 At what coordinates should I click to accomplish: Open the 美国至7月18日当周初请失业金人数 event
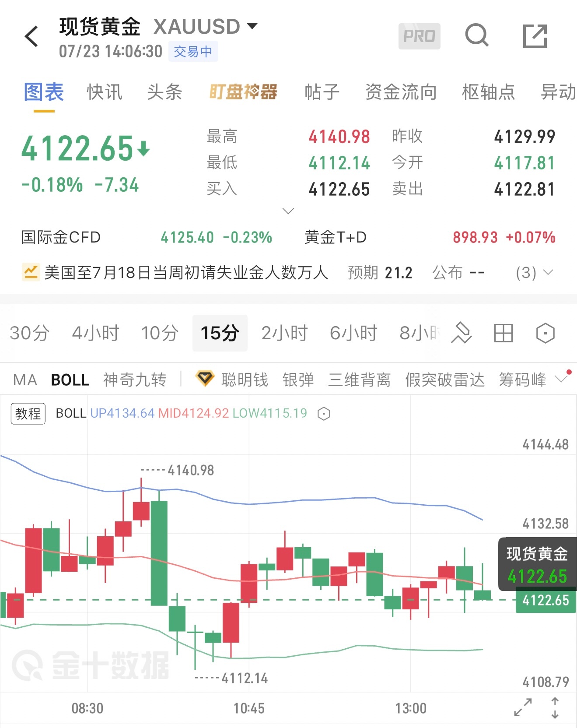pos(186,272)
